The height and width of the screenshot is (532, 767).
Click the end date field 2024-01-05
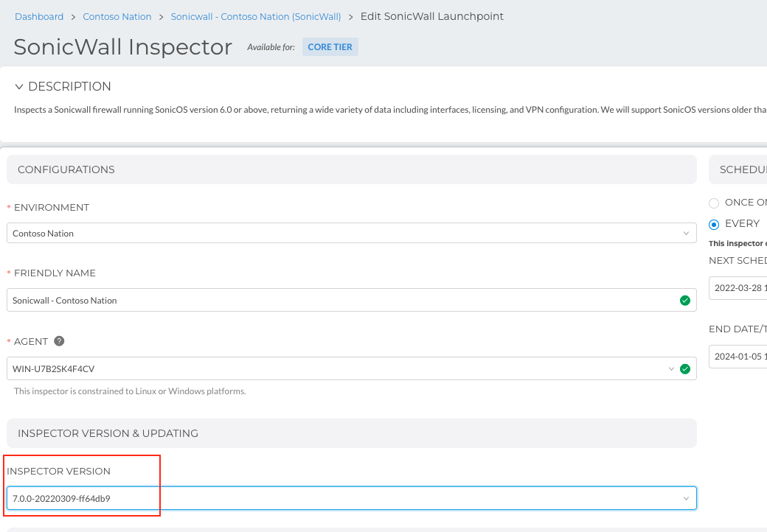tap(737, 356)
